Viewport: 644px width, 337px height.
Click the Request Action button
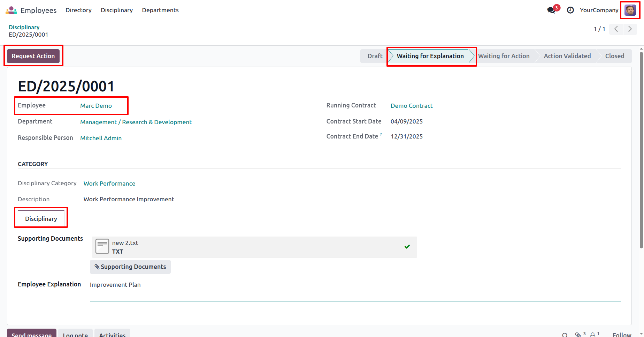(33, 56)
